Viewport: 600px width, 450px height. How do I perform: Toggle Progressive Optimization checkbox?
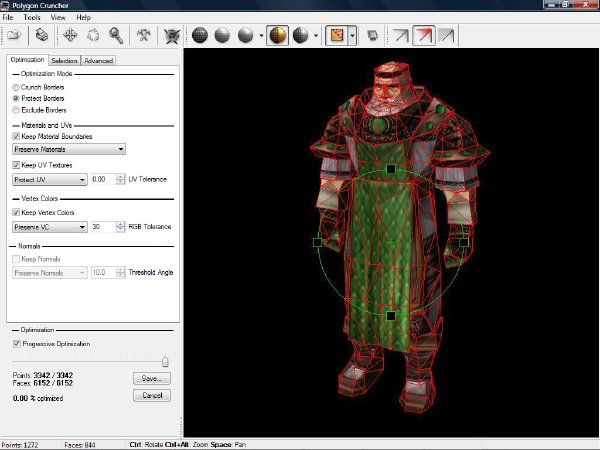[16, 344]
